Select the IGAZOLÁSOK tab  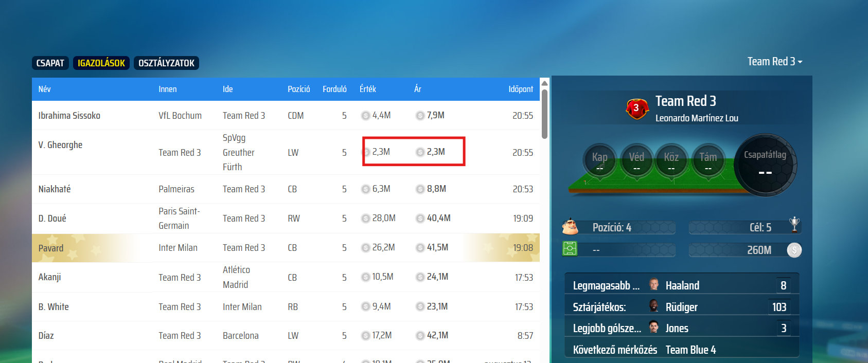click(101, 63)
